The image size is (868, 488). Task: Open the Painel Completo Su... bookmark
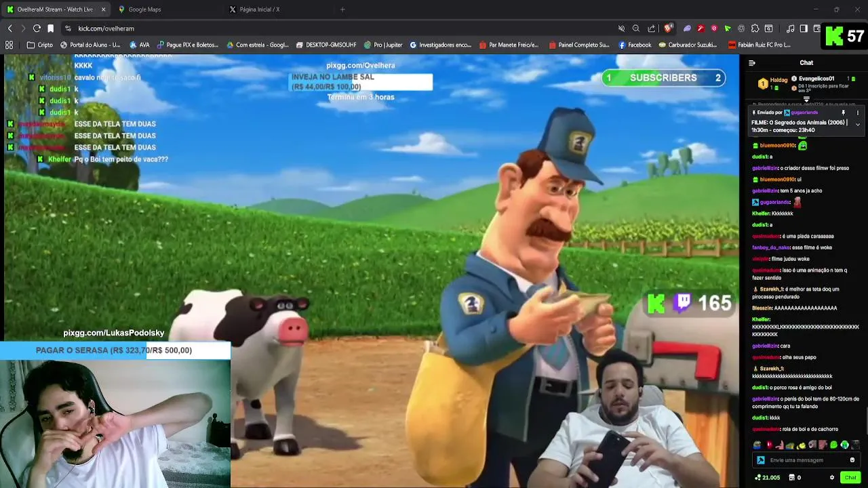tap(578, 45)
